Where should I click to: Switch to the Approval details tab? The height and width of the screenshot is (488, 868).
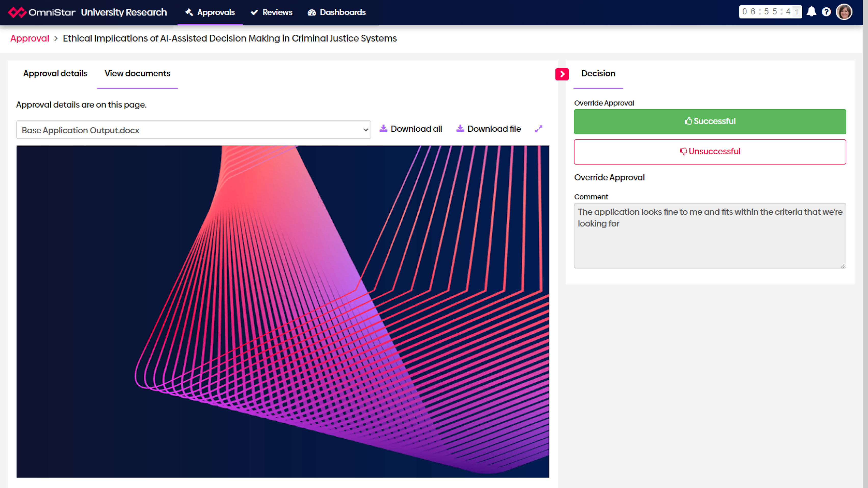(x=55, y=73)
